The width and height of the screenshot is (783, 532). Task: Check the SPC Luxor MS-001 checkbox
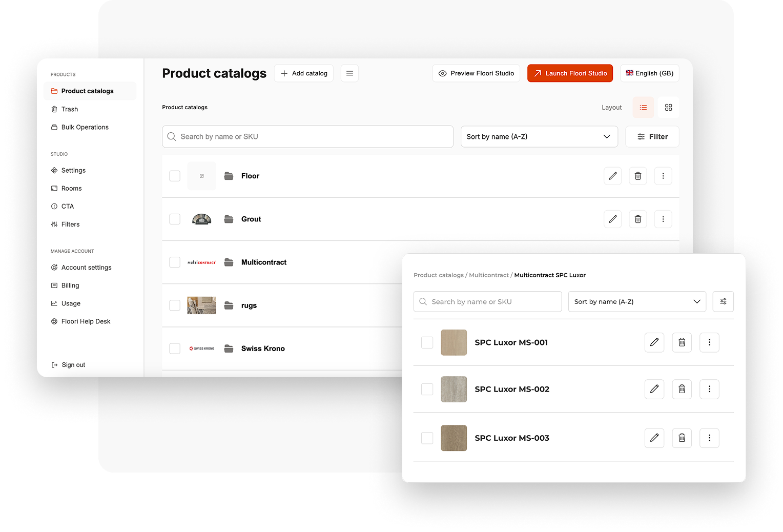[427, 342]
